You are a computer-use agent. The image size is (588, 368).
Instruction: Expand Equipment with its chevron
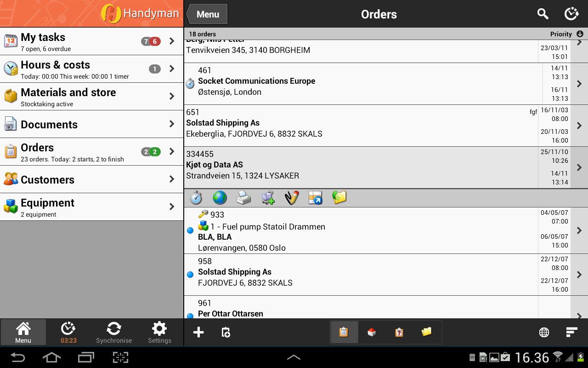(172, 207)
